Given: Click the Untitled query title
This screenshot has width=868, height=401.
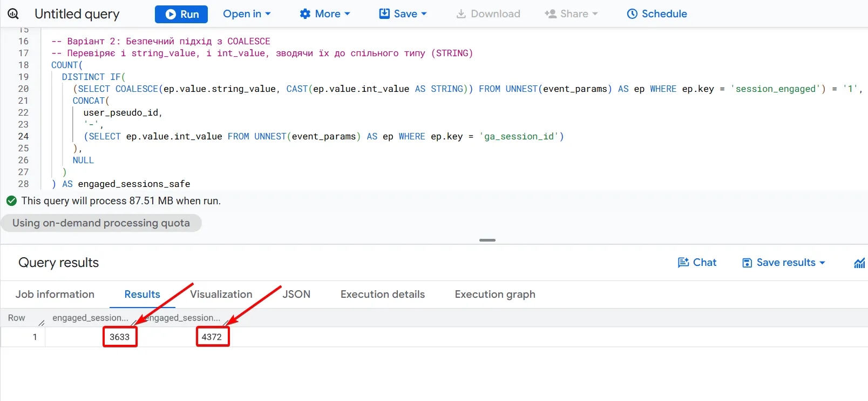Looking at the screenshot, I should [x=77, y=14].
